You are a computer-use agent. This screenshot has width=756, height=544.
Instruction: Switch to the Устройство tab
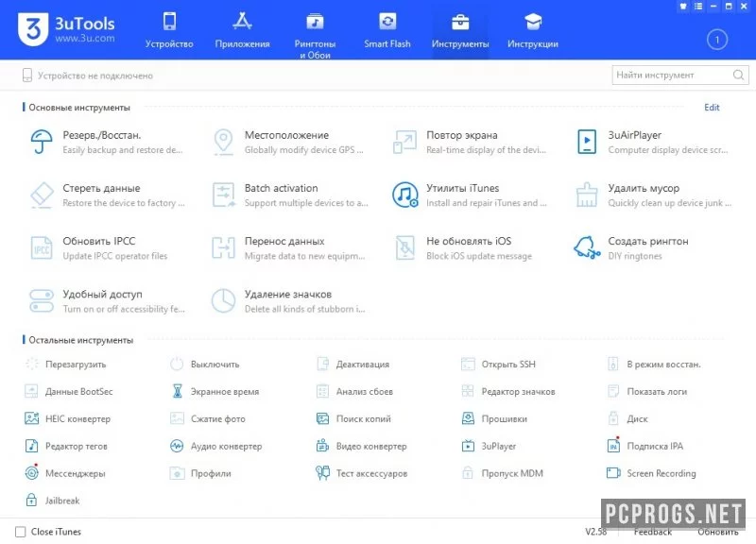169,30
